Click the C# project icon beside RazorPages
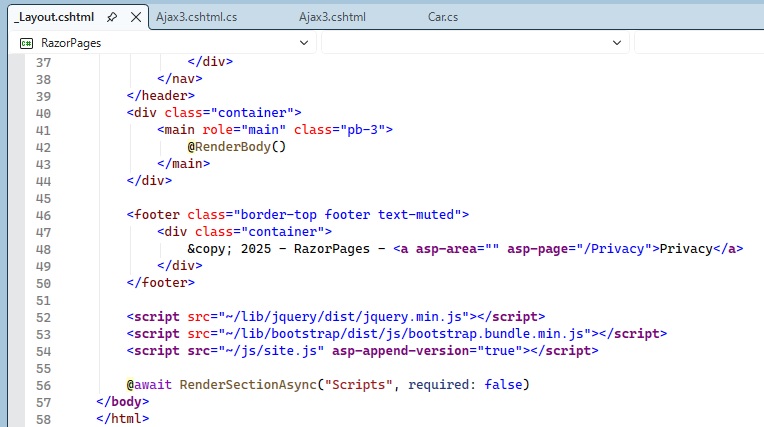 (26, 43)
